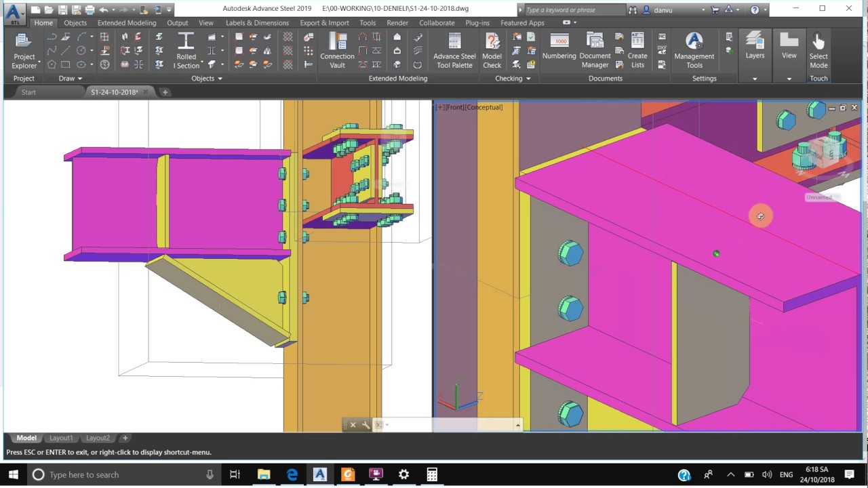Open the Home ribbon tab
This screenshot has height=488, width=868.
(43, 22)
